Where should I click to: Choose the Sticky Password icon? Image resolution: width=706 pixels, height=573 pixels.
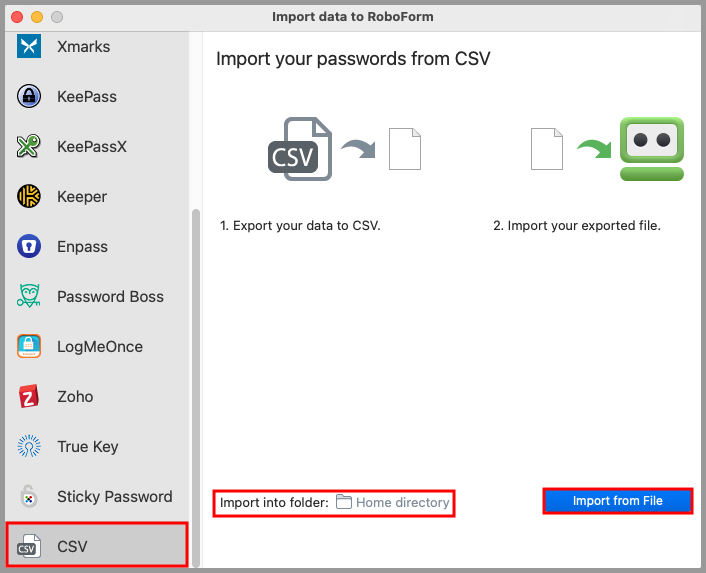pyautogui.click(x=29, y=496)
